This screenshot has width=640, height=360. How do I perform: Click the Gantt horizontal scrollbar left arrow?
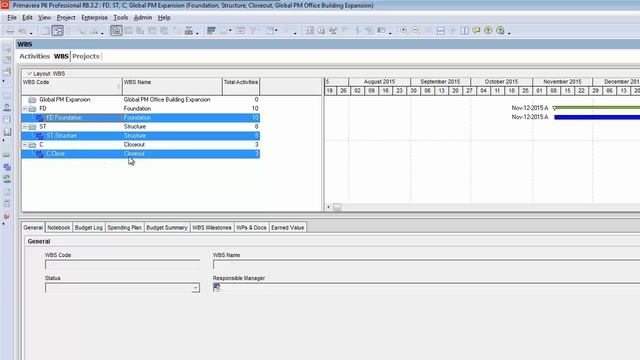tap(328, 207)
